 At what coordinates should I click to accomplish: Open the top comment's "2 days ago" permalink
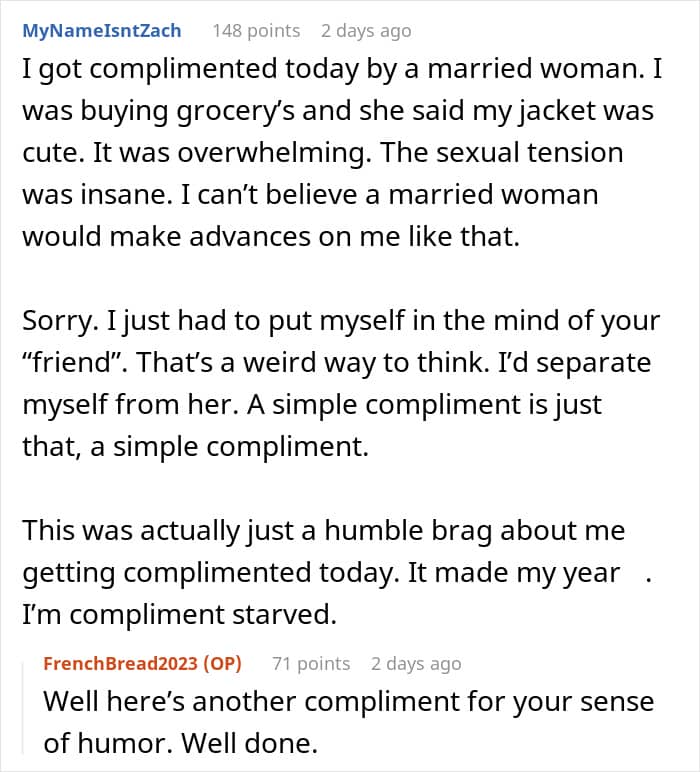366,31
